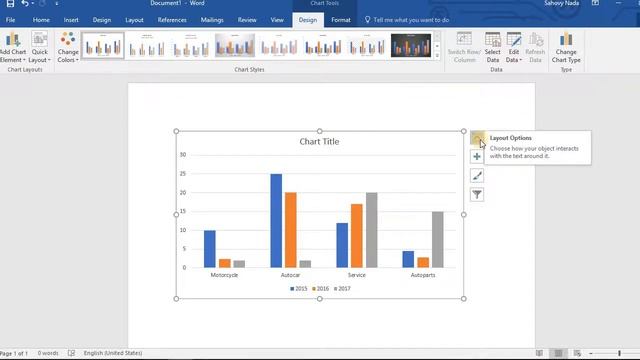
Task: Click the orange Service bar
Action: (x=357, y=236)
